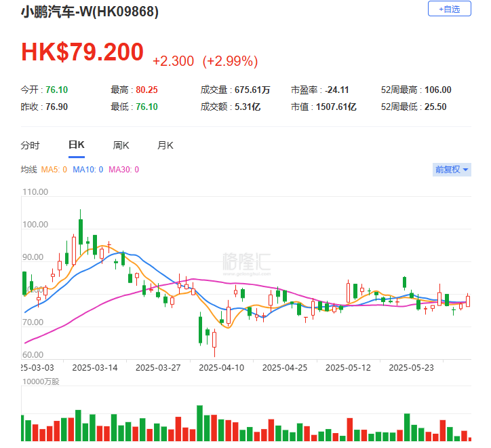The height and width of the screenshot is (448, 491).
Task: Click the 2025-03-14 date axis label
Action: coord(95,368)
